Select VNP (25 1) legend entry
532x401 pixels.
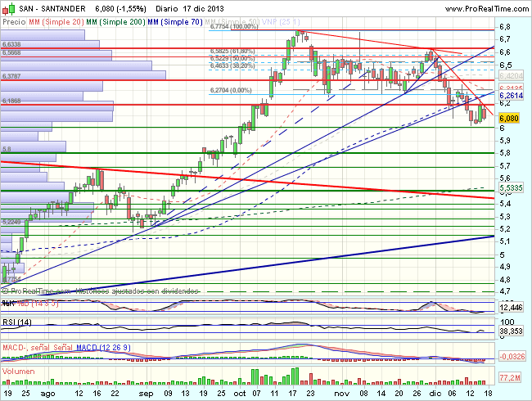(282, 22)
